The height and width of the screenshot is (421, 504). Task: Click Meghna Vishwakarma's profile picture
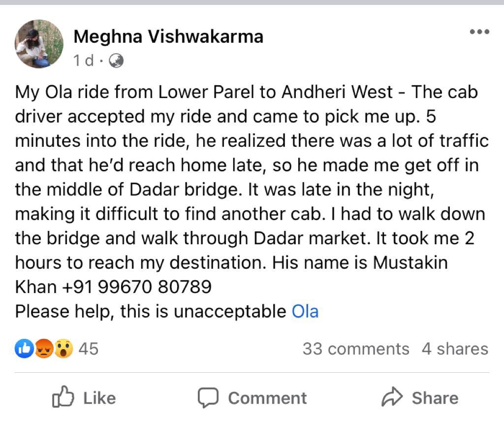[x=39, y=44]
